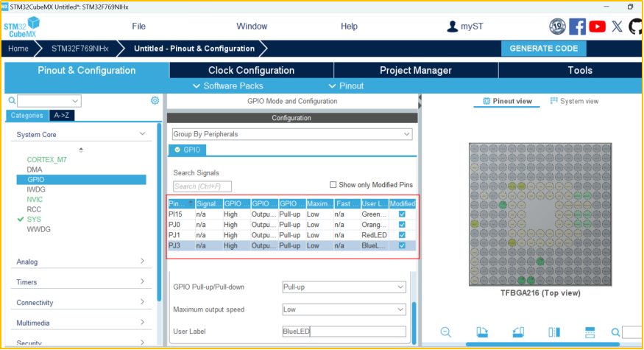The image size is (644, 350).
Task: Rotate the chip view clockwise
Action: [482, 332]
